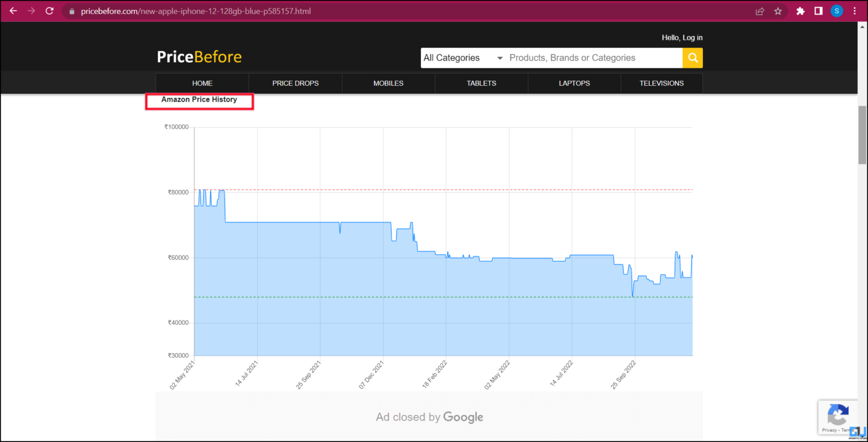Image resolution: width=868 pixels, height=442 pixels.
Task: Expand the category selector chevron arrow
Action: pos(500,58)
